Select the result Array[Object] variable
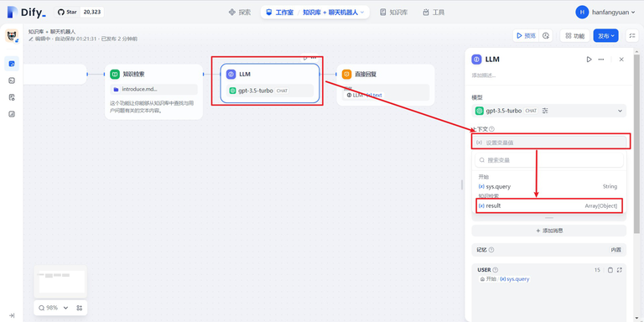The width and height of the screenshot is (644, 322). point(549,205)
